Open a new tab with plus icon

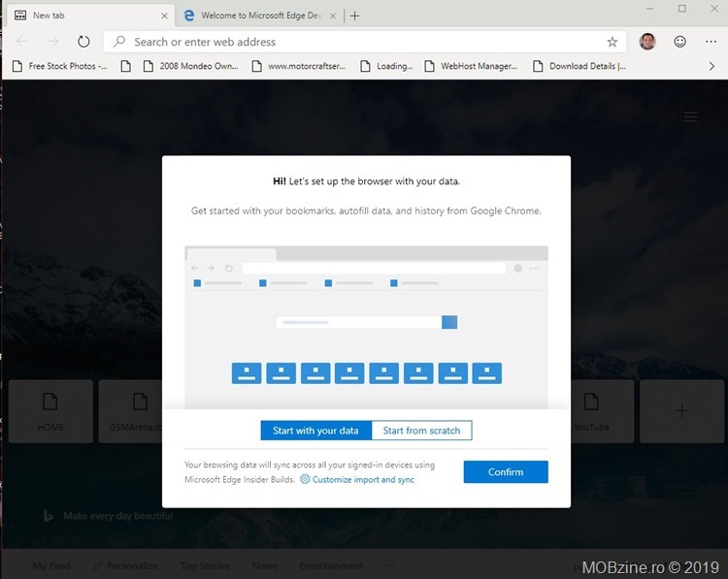point(355,16)
